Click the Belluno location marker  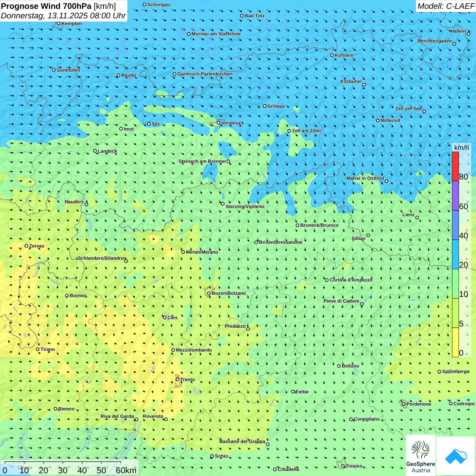coord(339,366)
